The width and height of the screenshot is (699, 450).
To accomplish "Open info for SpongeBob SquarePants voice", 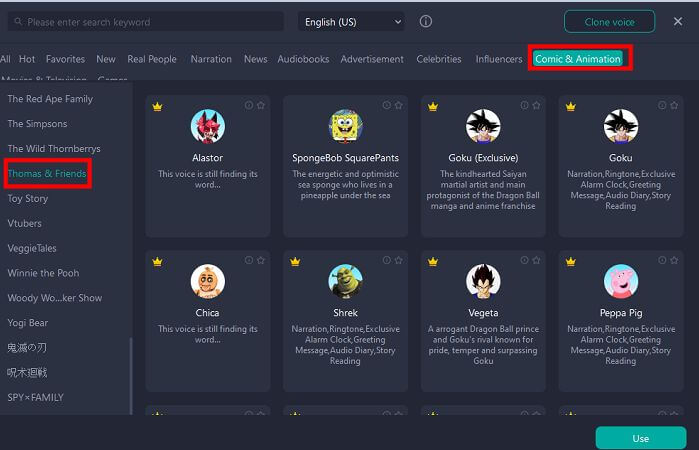I will (387, 105).
